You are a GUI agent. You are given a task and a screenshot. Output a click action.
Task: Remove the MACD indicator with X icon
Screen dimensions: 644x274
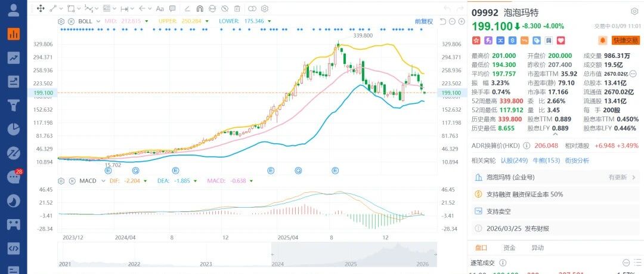[x=71, y=181]
